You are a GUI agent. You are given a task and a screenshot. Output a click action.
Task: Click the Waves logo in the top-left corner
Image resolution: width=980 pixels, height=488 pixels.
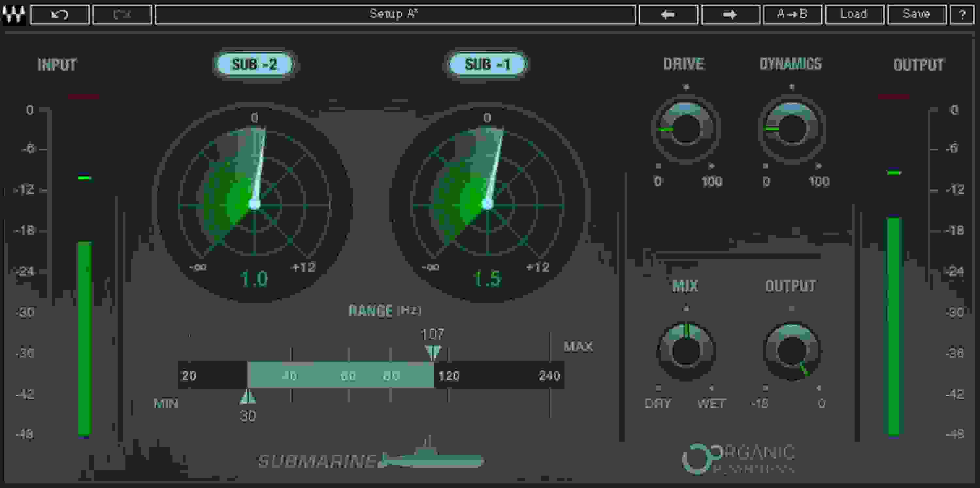click(14, 14)
